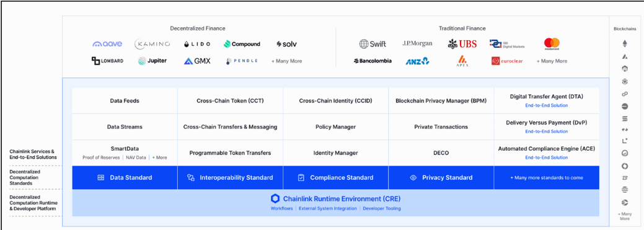Select the Solv logo
Image resolution: width=644 pixels, height=230 pixels.
[x=287, y=44]
